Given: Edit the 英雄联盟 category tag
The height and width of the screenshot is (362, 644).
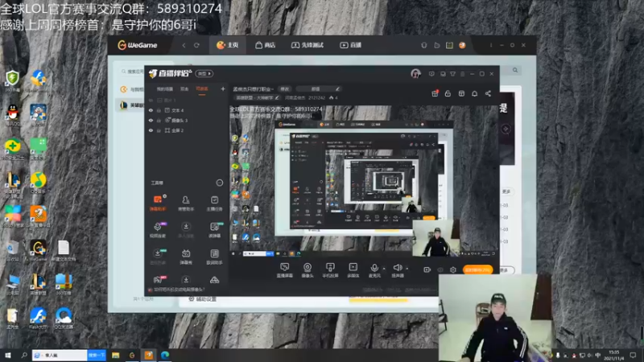Looking at the screenshot, I should (257, 97).
